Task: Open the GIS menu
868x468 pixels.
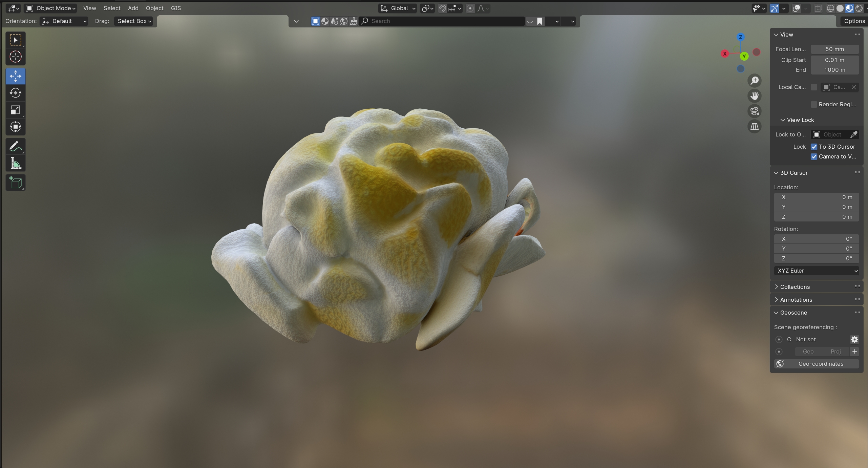Action: [x=176, y=8]
